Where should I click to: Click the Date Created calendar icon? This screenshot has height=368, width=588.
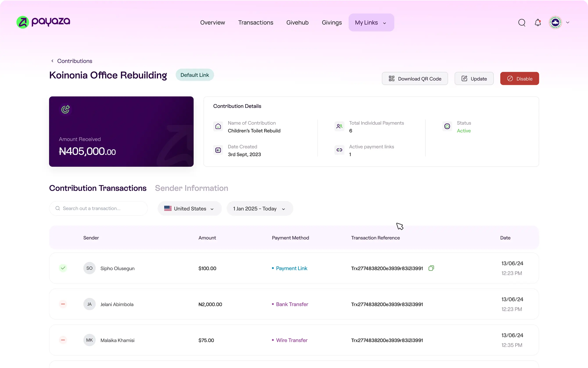[218, 150]
